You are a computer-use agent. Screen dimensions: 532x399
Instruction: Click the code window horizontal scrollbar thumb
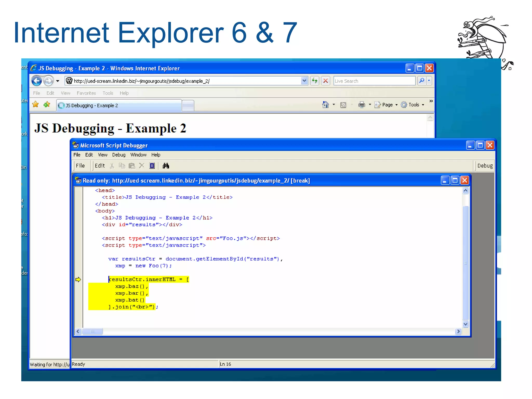click(92, 331)
